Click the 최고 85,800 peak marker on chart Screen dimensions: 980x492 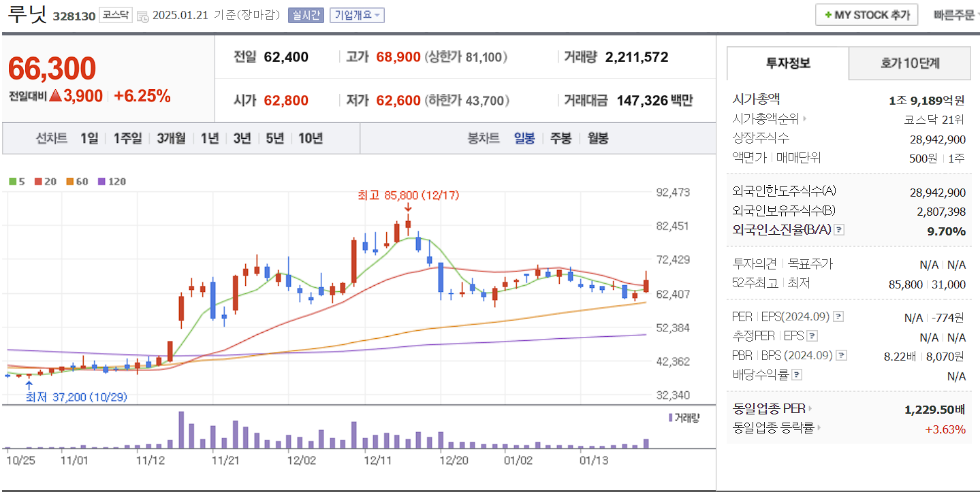coord(408,195)
